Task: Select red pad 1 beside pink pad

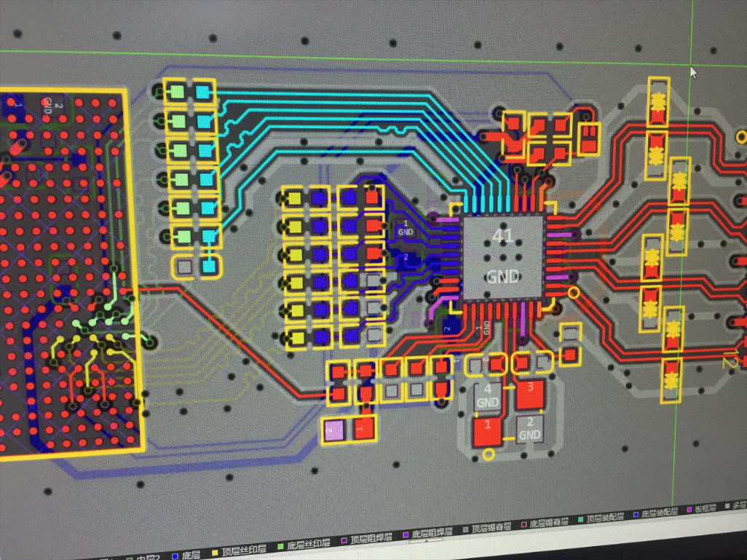Action: tap(365, 428)
